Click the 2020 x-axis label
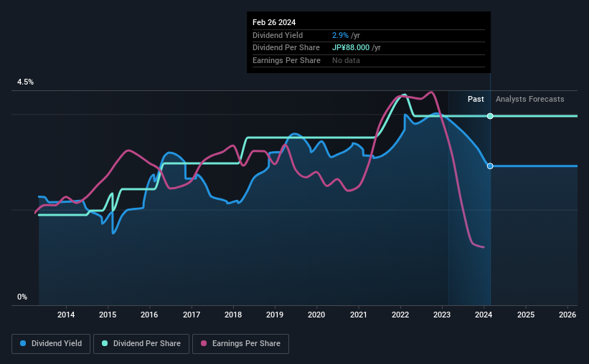This screenshot has width=589, height=364. (x=316, y=315)
